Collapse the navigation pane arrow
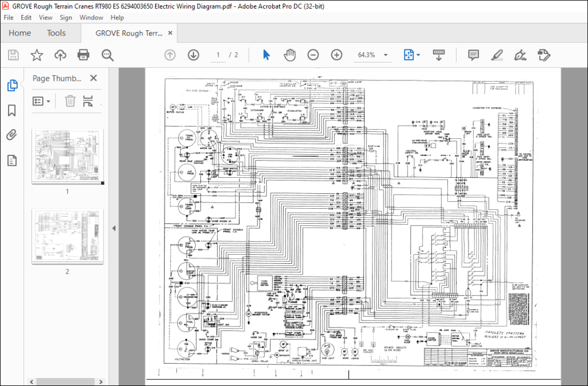The image size is (588, 386). pos(114,228)
